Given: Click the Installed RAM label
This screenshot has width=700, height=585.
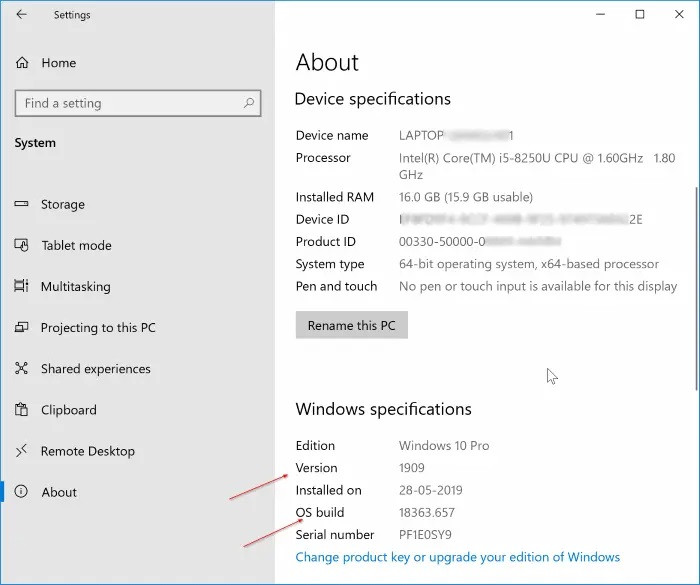Looking at the screenshot, I should 335,197.
